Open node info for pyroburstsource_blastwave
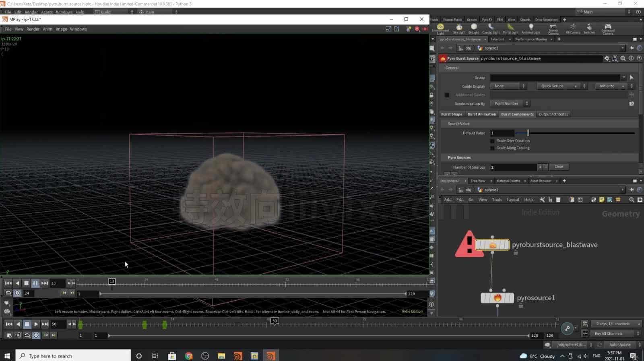 631,58
